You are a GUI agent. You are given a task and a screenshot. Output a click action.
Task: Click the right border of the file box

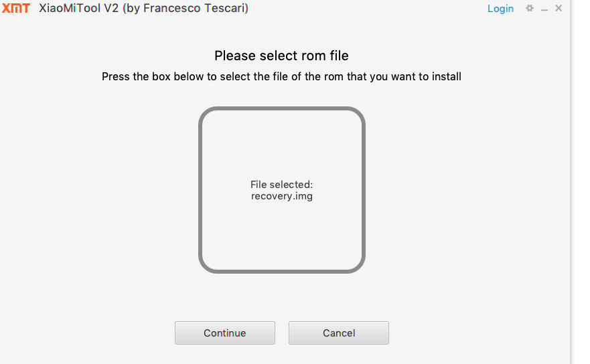click(363, 190)
